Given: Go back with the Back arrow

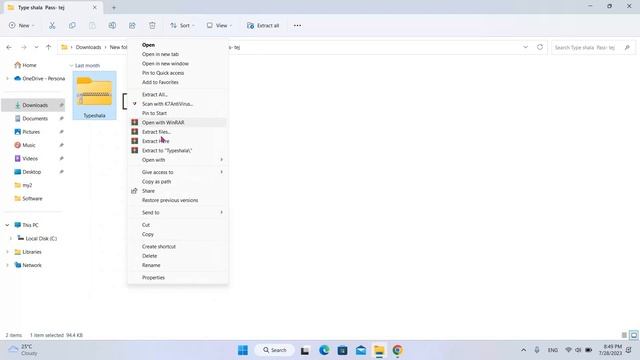Looking at the screenshot, I should (x=9, y=47).
